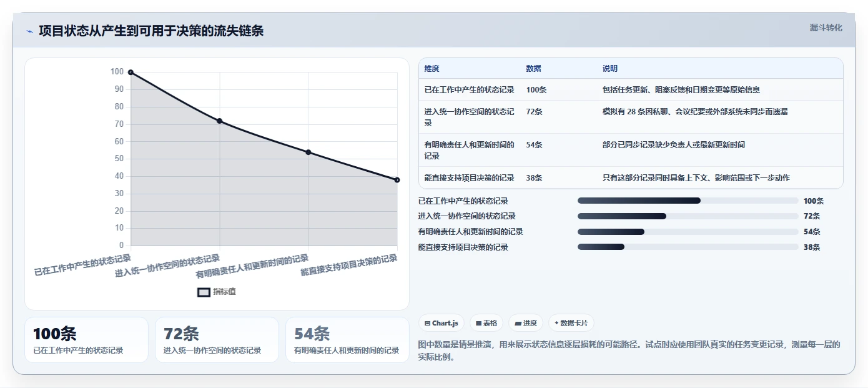Toggle the 指标值 legend swatch
Viewport: 868px width, 388px height.
pos(204,292)
